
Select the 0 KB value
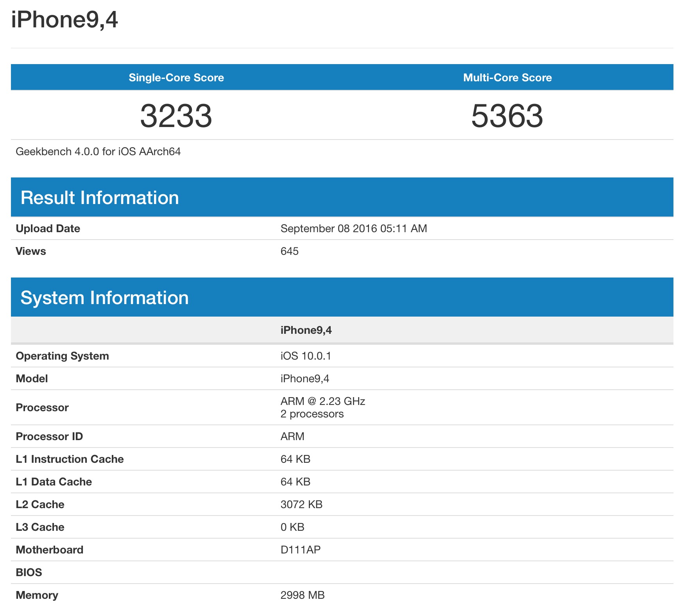(x=292, y=527)
